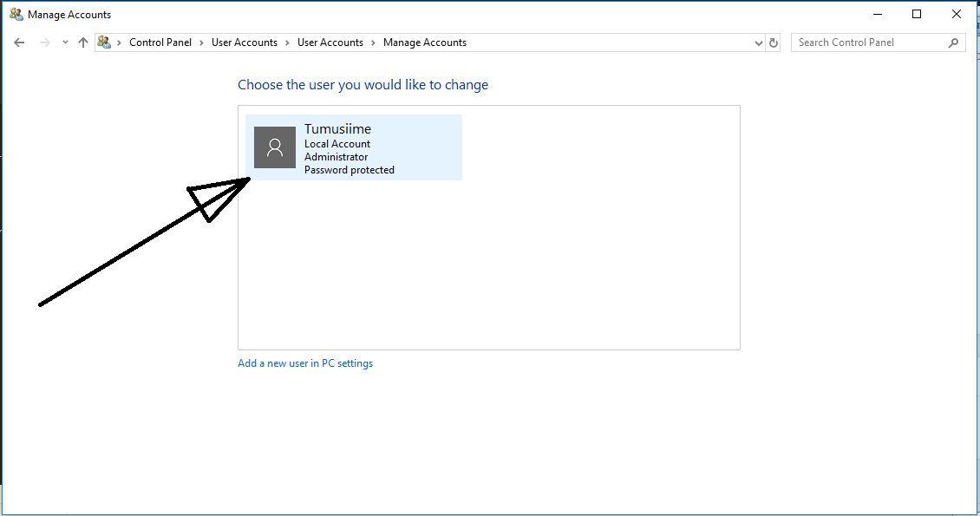The image size is (980, 516).
Task: Expand the address bar history dropdown
Action: point(758,42)
